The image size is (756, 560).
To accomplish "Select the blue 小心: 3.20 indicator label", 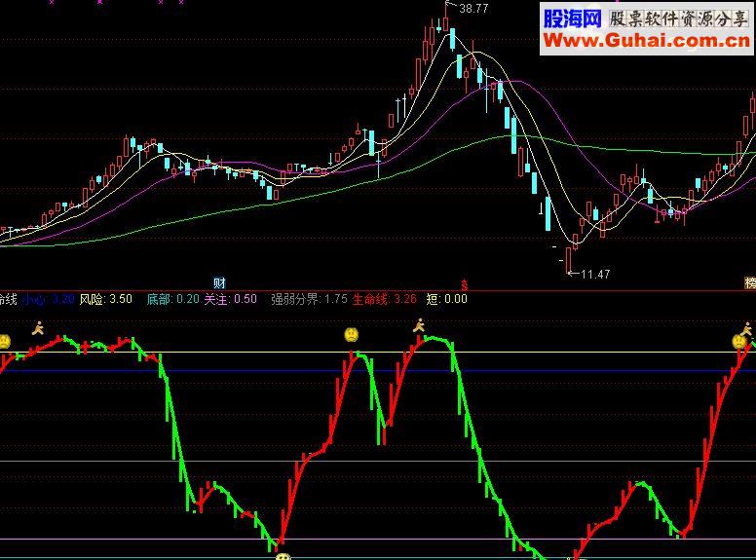I will tap(48, 299).
